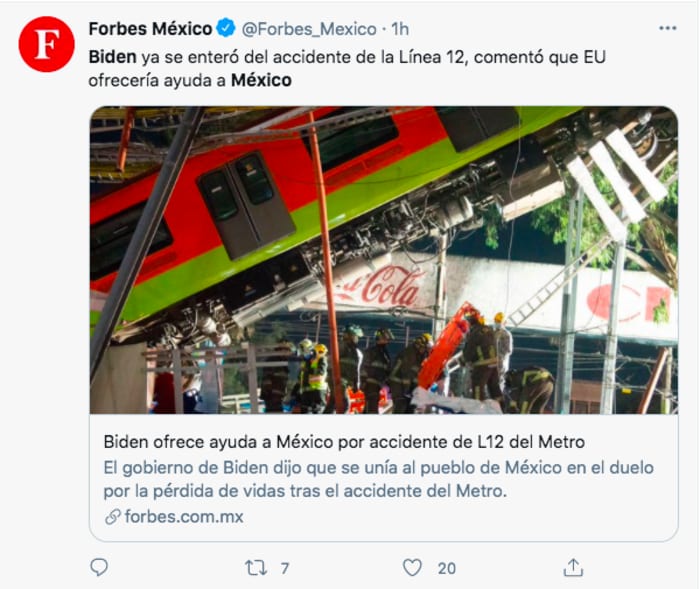The height and width of the screenshot is (589, 700).
Task: Open the Forbes México display name
Action: 150,29
